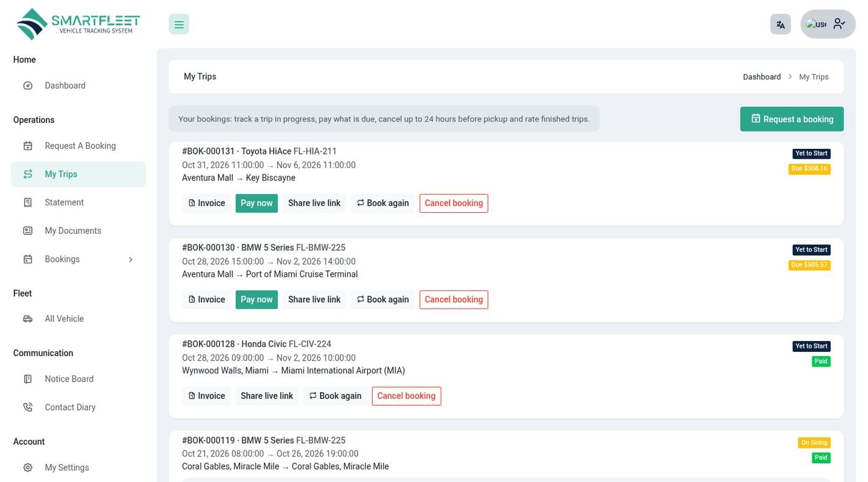
Task: Share live link for BOK-000130
Action: 314,300
